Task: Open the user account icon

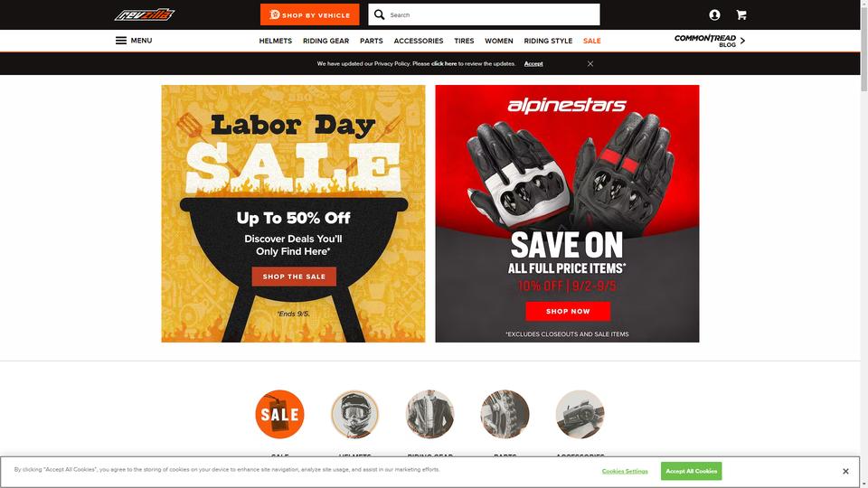Action: tap(714, 15)
